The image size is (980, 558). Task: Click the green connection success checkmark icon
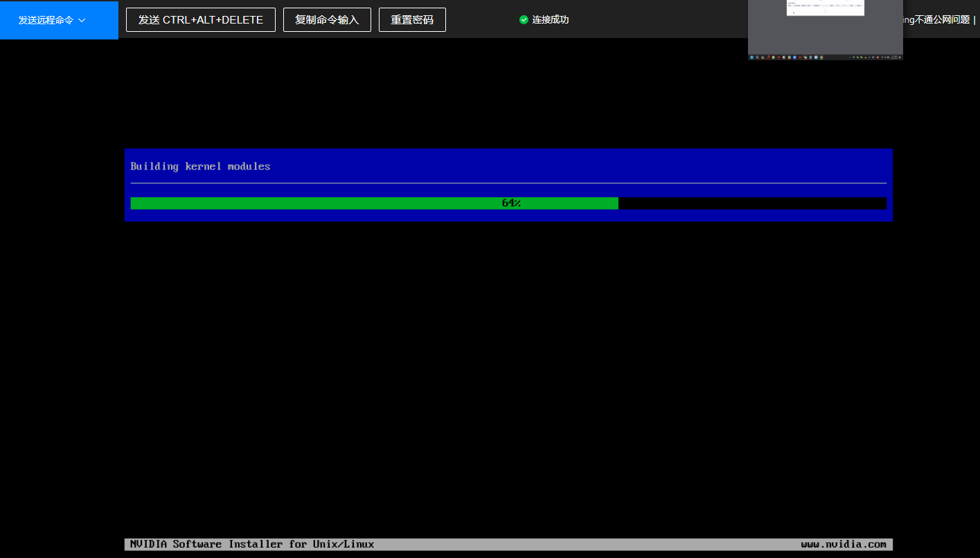(x=524, y=20)
